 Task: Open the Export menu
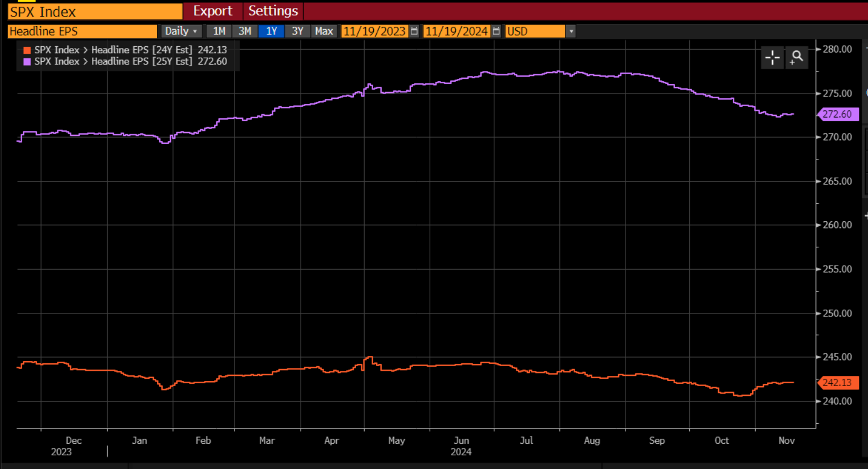point(212,11)
